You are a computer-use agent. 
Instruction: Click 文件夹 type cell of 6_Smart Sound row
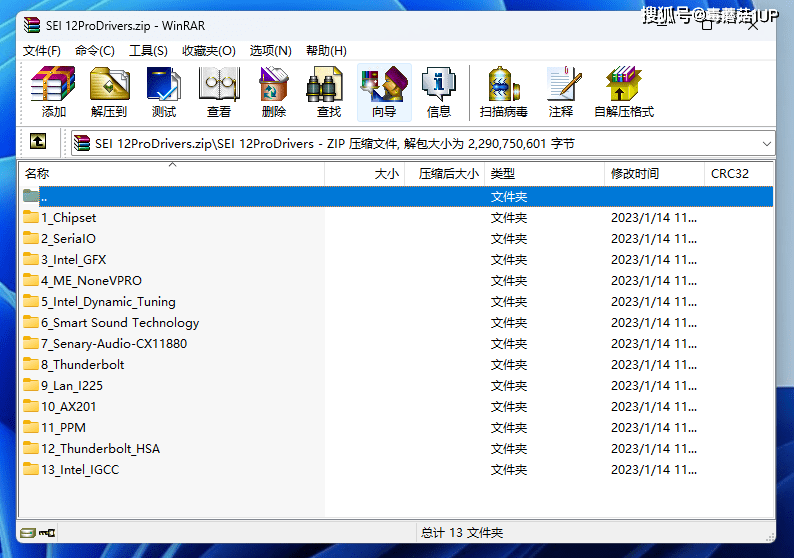click(x=509, y=323)
